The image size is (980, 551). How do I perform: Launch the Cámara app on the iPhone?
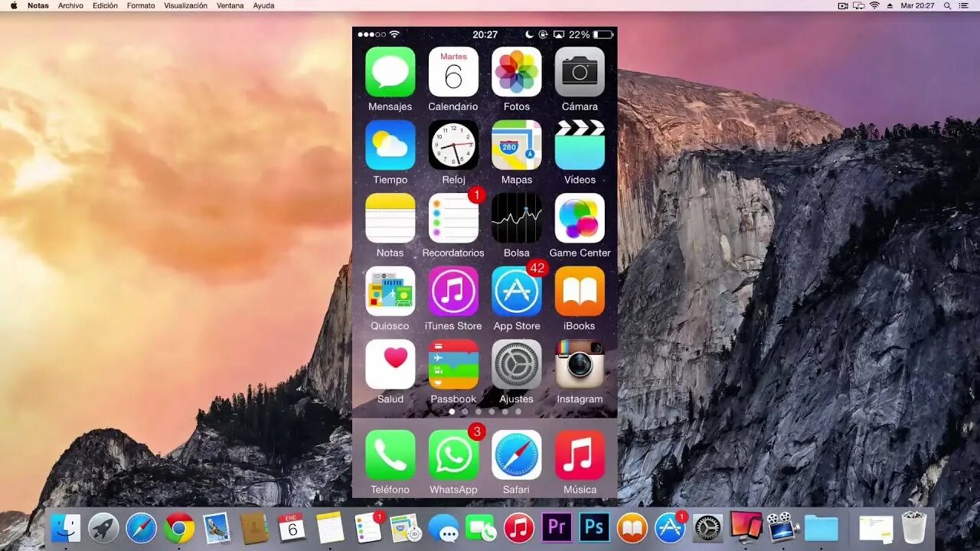click(580, 72)
